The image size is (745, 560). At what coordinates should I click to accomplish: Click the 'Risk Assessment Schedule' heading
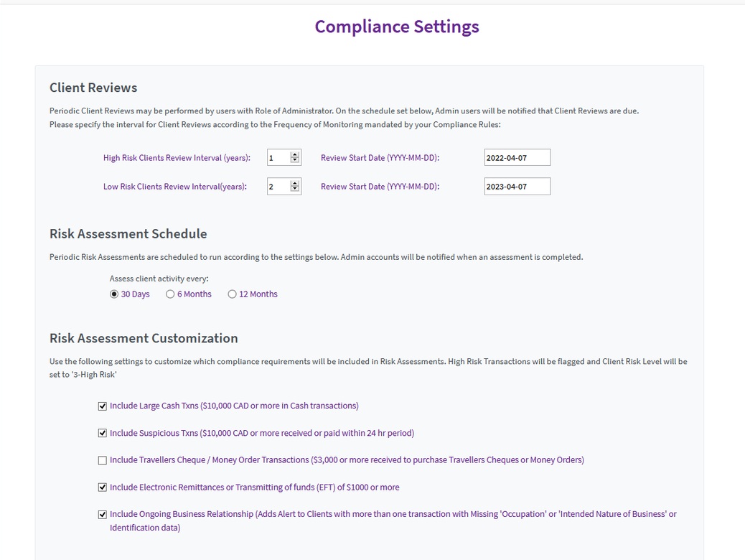pos(128,234)
